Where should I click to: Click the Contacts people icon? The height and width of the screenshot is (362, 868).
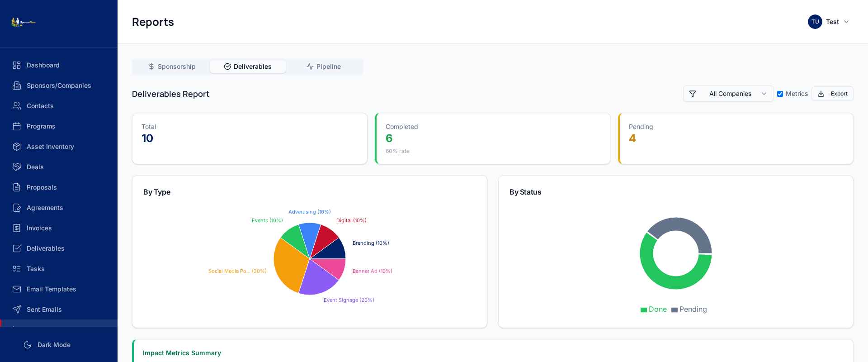(17, 106)
